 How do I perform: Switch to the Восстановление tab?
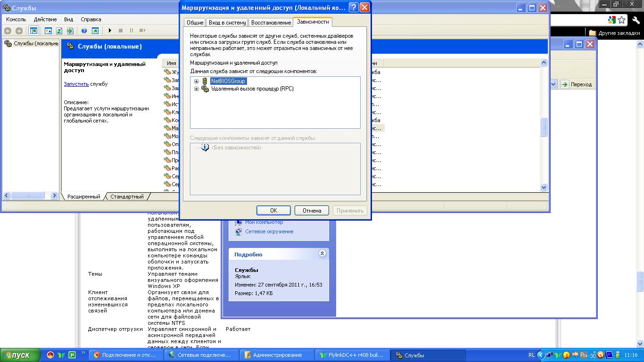(271, 23)
